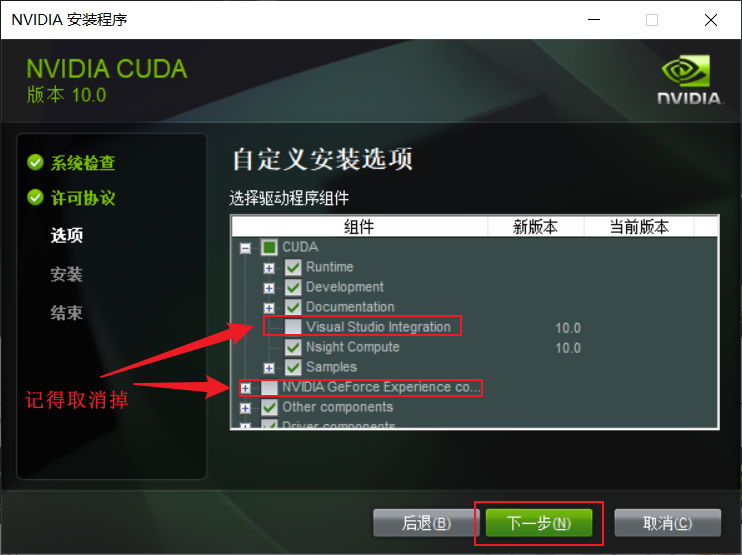Uncheck the Development component checkbox

[293, 287]
